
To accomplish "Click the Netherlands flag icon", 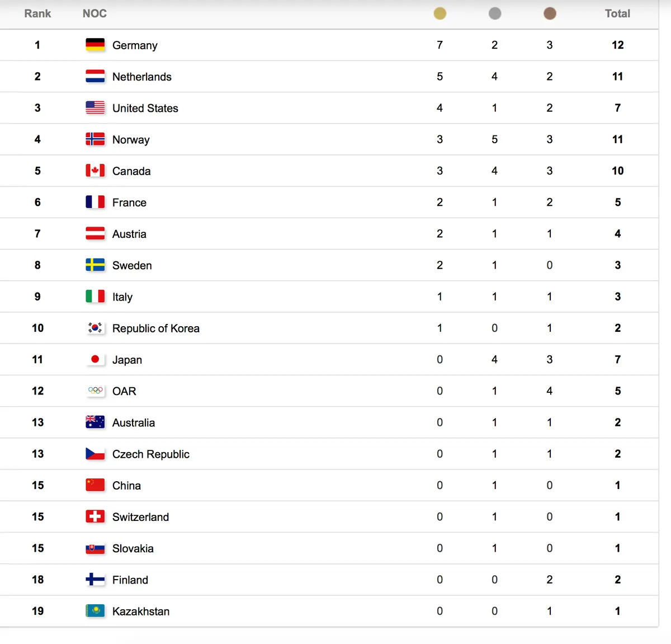I will 95,76.
